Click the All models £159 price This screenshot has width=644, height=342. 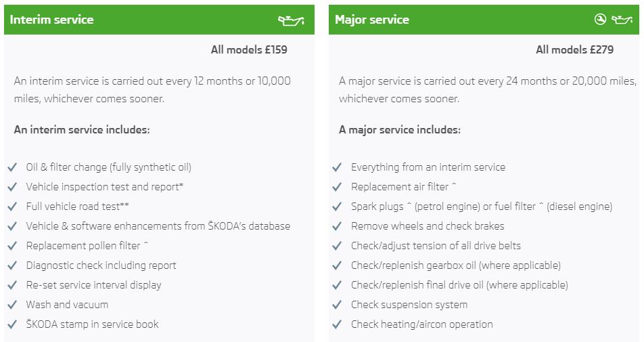tap(249, 49)
